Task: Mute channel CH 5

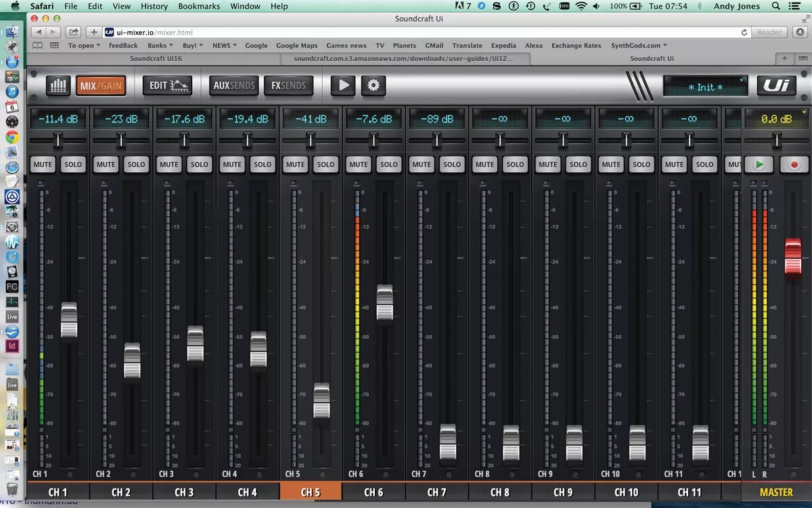Action: coord(295,165)
